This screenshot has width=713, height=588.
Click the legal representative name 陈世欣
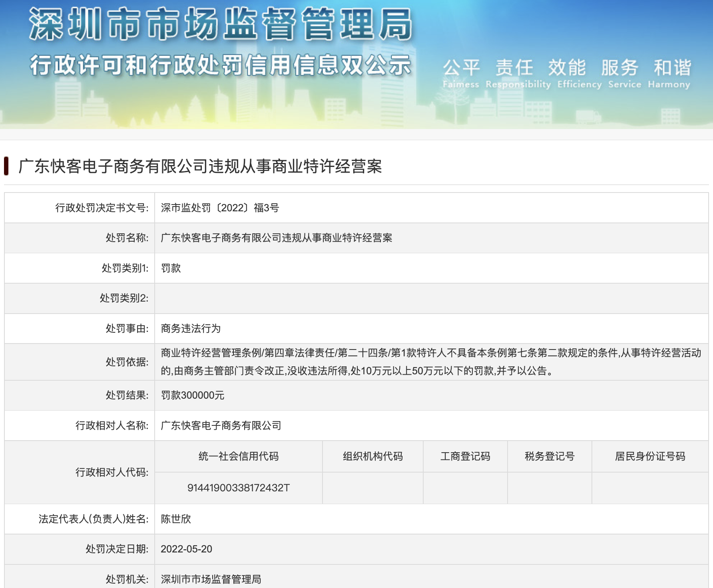click(x=176, y=519)
